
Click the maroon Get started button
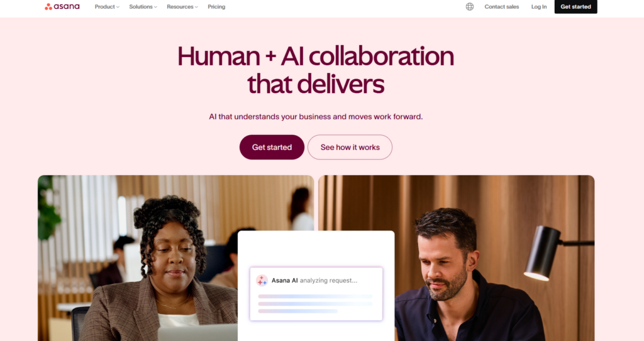[x=272, y=147]
